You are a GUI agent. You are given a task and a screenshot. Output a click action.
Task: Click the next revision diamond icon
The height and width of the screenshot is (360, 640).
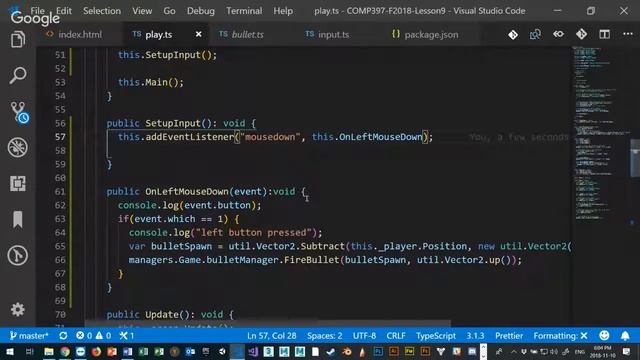click(x=581, y=34)
